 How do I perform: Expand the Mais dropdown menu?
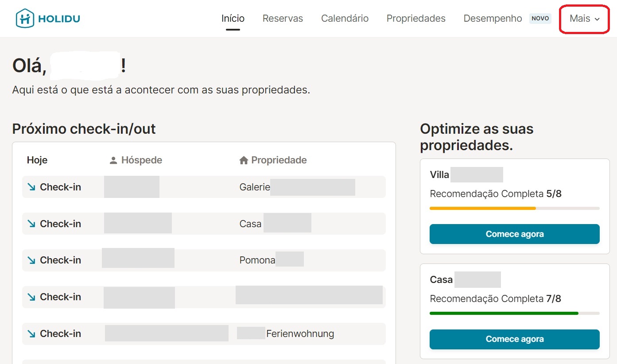pyautogui.click(x=584, y=19)
